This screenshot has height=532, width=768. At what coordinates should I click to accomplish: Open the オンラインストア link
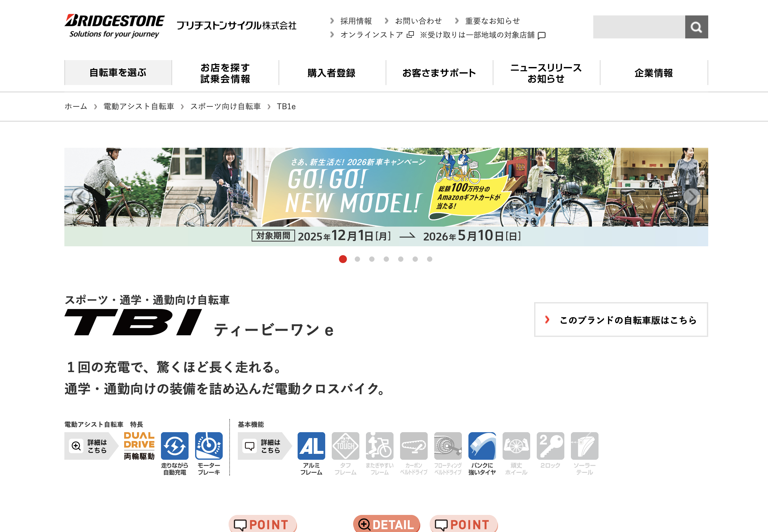tap(372, 35)
